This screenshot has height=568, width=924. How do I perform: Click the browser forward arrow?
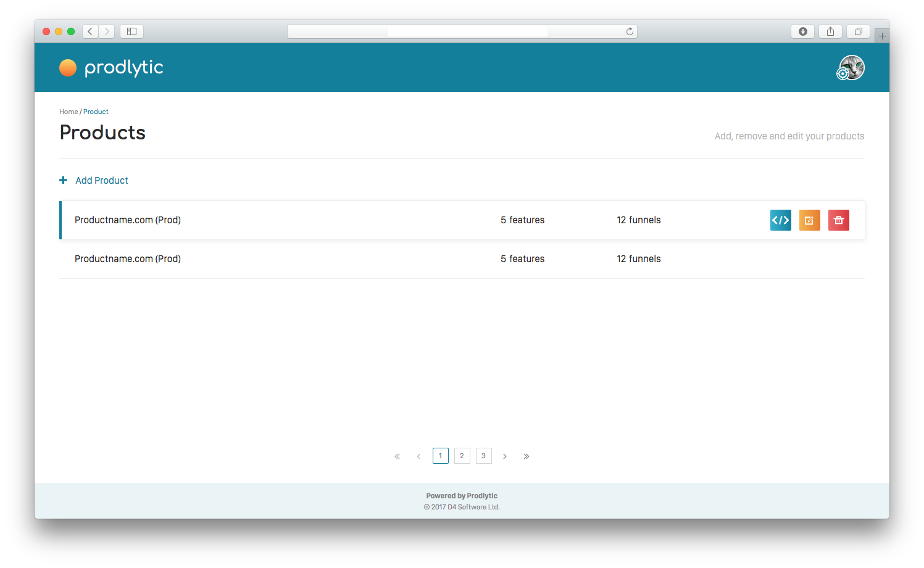[107, 31]
